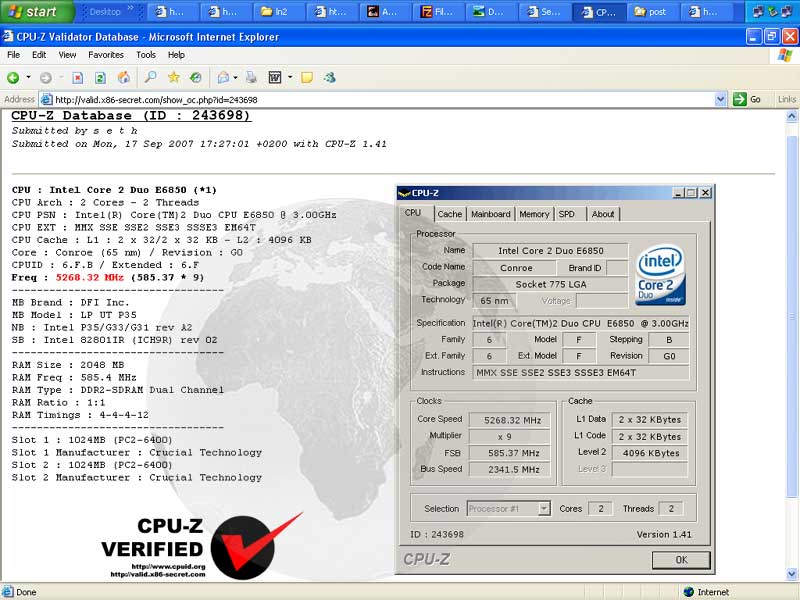Screen dimensions: 800x600
Task: Switch to the Mainboard tab in CPU-Z
Action: (x=490, y=214)
